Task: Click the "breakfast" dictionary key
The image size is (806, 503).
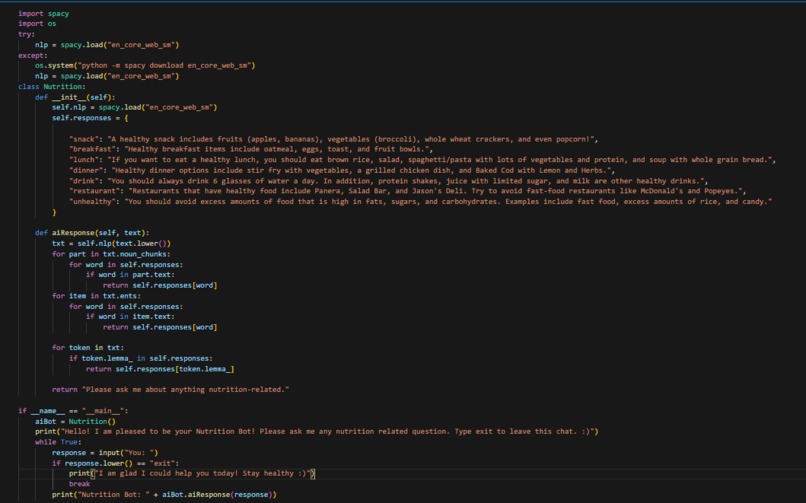Action: 93,149
